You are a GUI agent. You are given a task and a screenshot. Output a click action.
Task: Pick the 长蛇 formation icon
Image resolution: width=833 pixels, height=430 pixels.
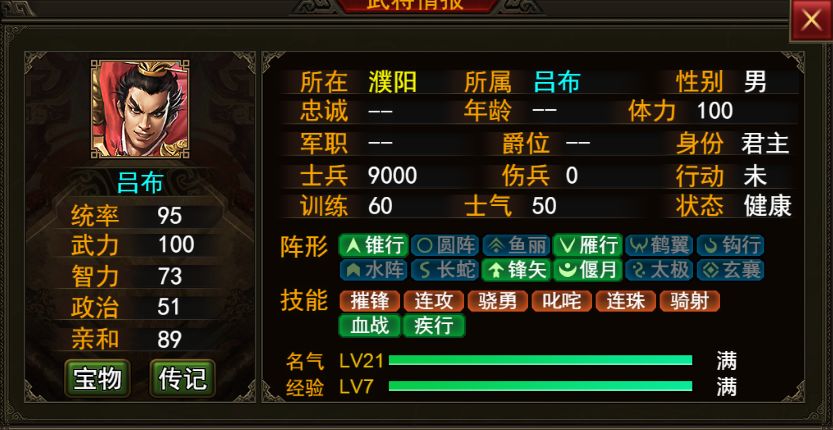pos(445,270)
